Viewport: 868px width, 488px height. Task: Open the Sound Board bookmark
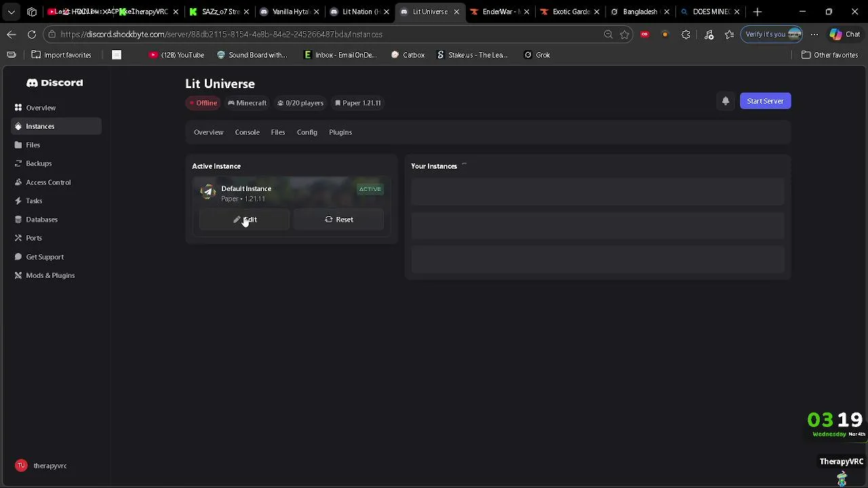coord(252,55)
